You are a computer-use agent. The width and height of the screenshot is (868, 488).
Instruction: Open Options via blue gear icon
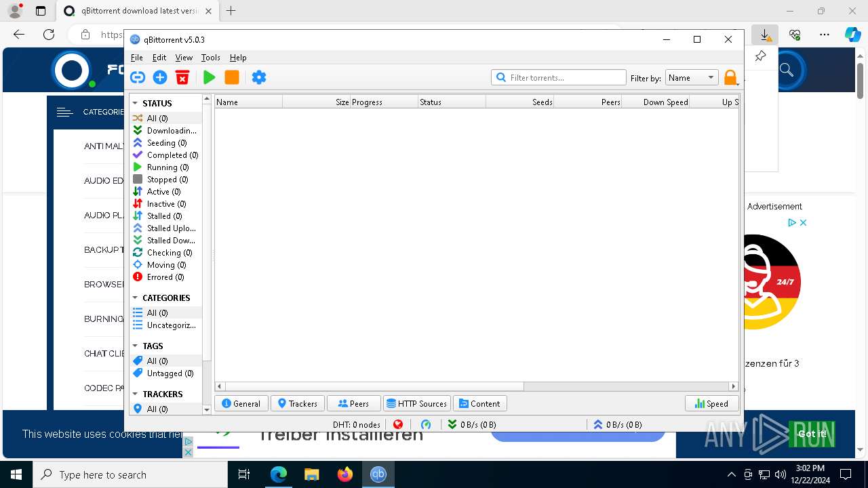(x=259, y=77)
